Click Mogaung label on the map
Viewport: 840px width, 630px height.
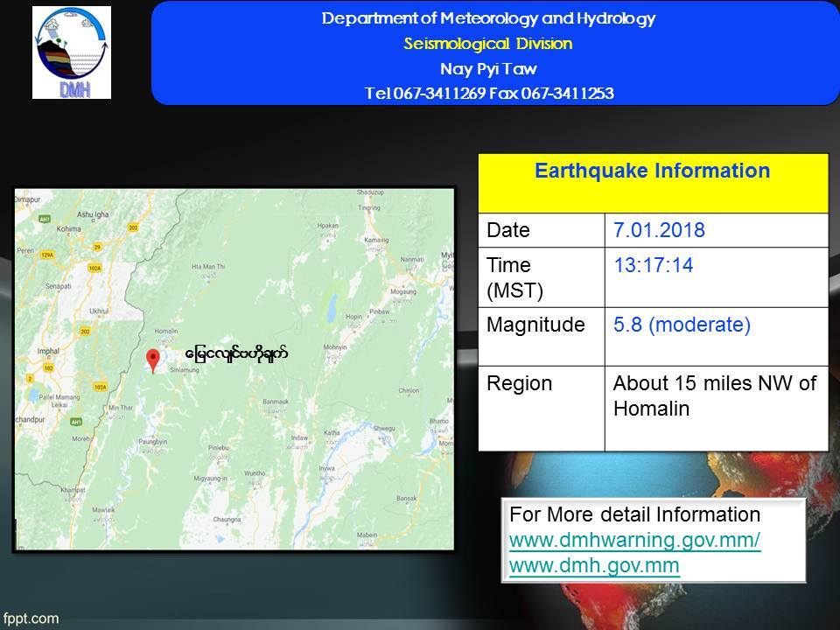tap(403, 291)
